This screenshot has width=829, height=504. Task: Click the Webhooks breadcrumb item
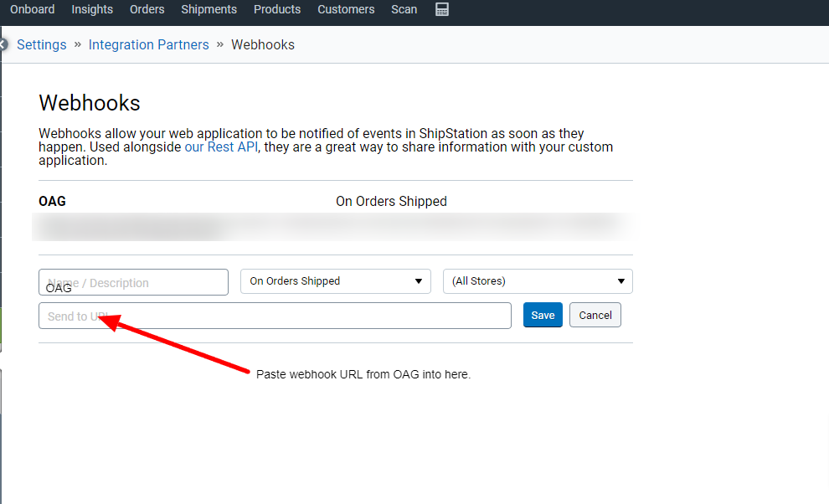[263, 45]
